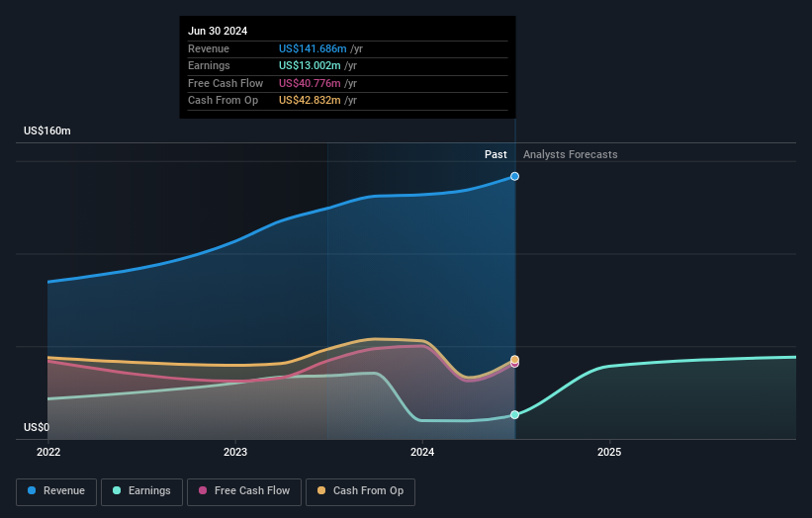
Task: Click the pink dot in Free Cash Flow legend
Action: (x=203, y=490)
